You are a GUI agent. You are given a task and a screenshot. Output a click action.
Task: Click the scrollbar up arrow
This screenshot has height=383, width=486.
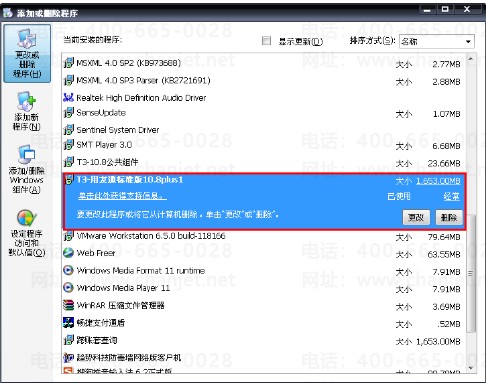click(x=471, y=59)
